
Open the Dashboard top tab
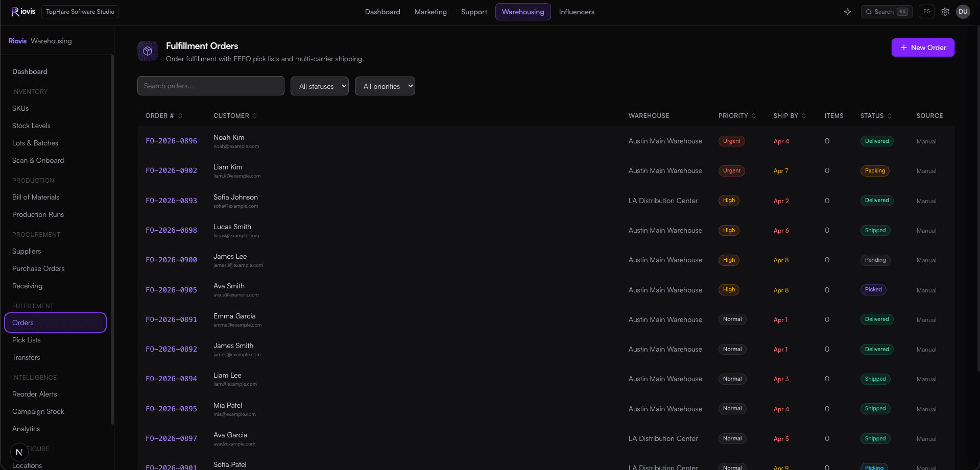383,12
